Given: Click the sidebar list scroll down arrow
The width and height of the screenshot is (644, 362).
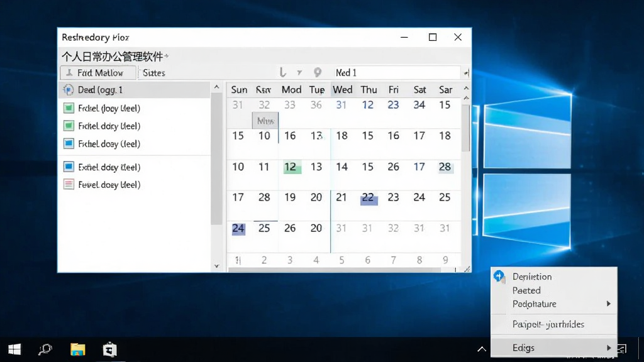Looking at the screenshot, I should click(217, 266).
